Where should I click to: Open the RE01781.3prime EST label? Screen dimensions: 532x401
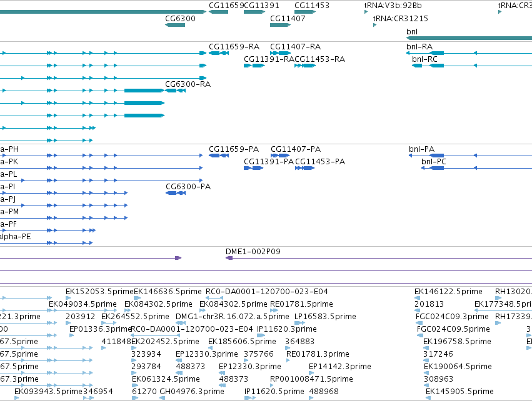(x=318, y=354)
